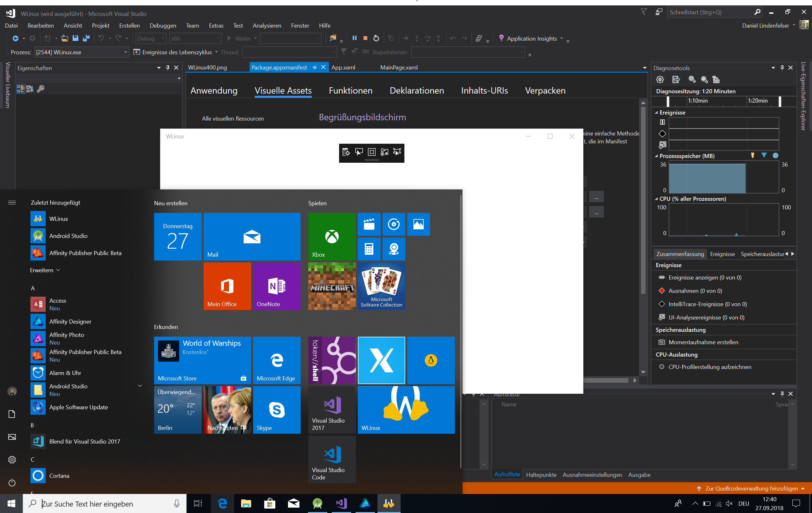Open the Debug configuration dropdown
Image resolution: width=812 pixels, height=513 pixels.
151,38
